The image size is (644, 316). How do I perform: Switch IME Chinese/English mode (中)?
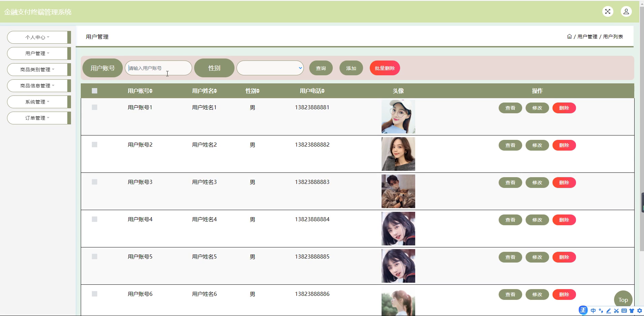coord(593,311)
